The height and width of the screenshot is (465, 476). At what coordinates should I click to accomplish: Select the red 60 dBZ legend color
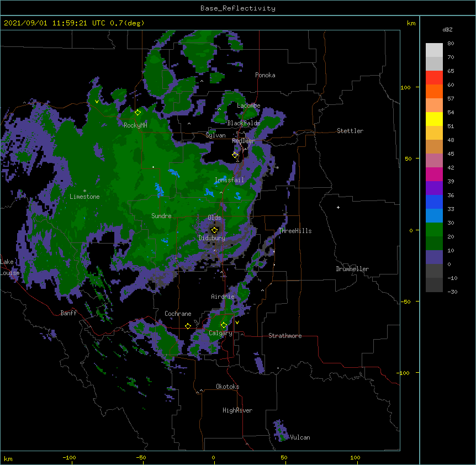[434, 78]
